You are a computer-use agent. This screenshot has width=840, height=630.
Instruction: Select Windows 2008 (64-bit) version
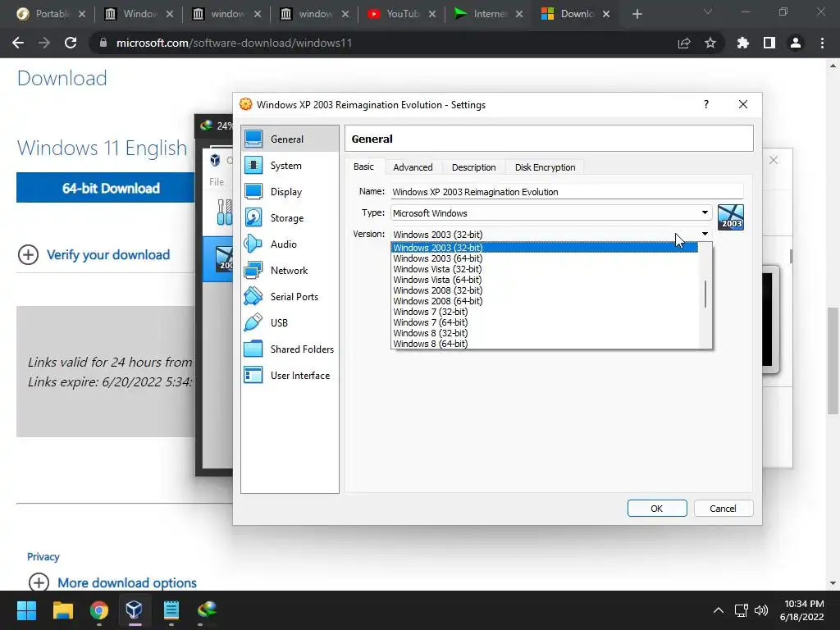pyautogui.click(x=545, y=301)
